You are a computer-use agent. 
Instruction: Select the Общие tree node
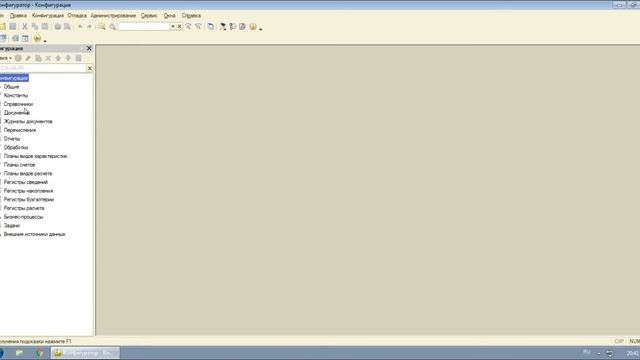pos(11,87)
